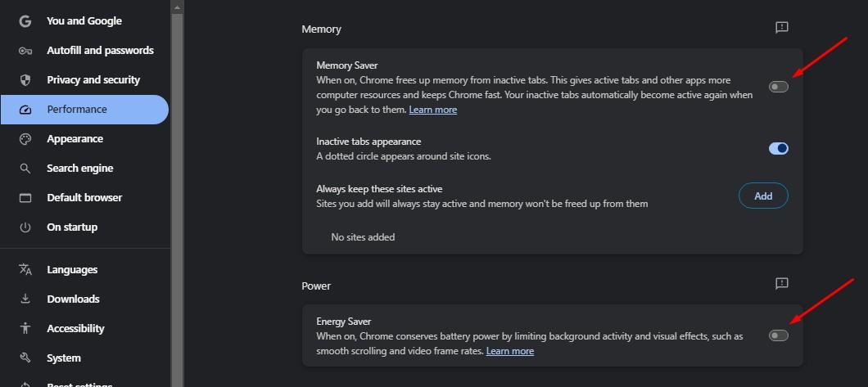Send feedback for the Memory section
Image resolution: width=868 pixels, height=387 pixels.
click(x=781, y=28)
